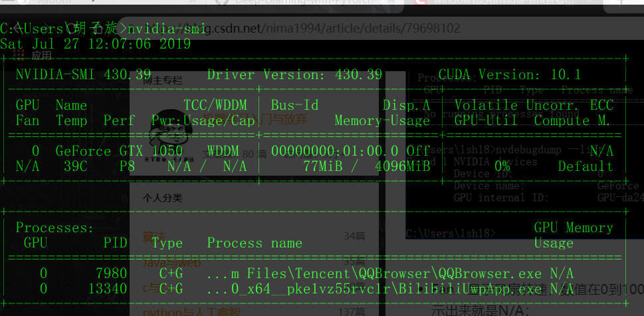Click the Volatile Uncorr. ECC header
644x316 pixels.
(534, 105)
